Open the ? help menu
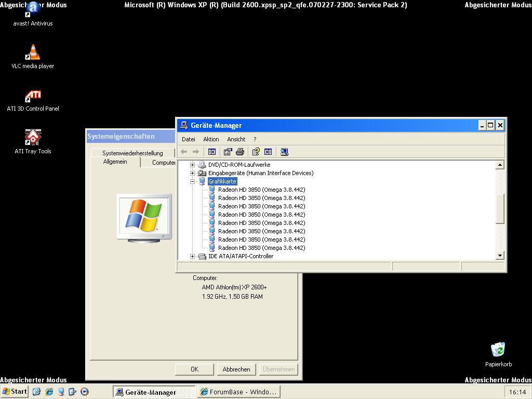Image resolution: width=532 pixels, height=399 pixels. pos(255,139)
